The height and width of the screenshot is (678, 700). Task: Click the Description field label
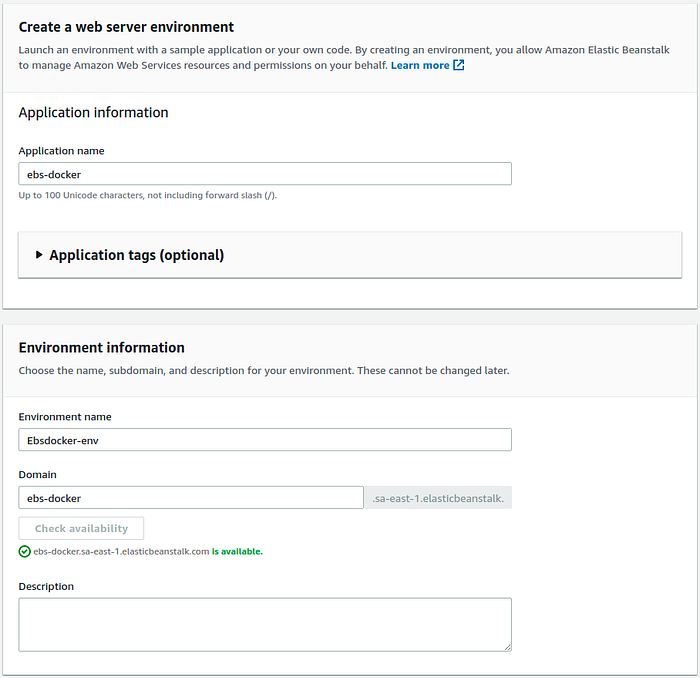(46, 587)
